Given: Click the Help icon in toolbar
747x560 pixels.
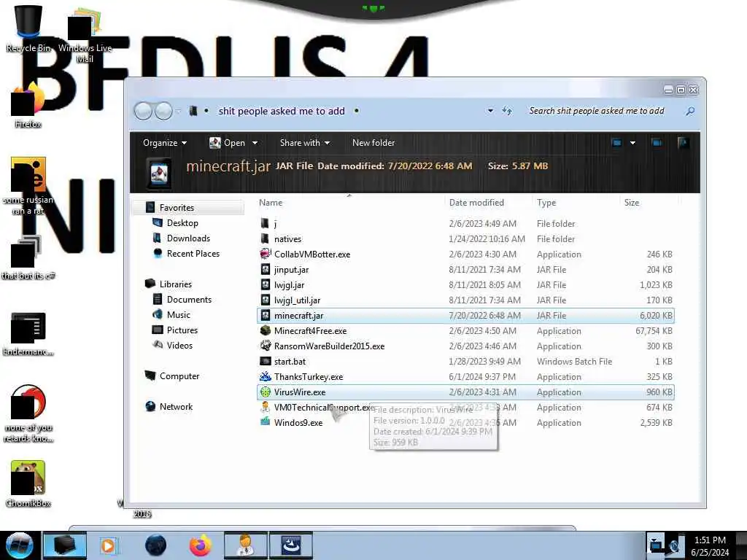Looking at the screenshot, I should click(683, 143).
